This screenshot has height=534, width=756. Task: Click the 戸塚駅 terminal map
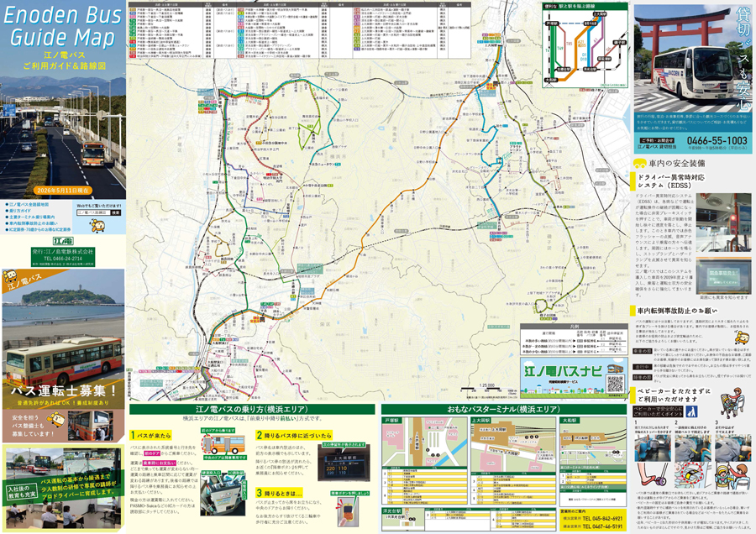424,442
